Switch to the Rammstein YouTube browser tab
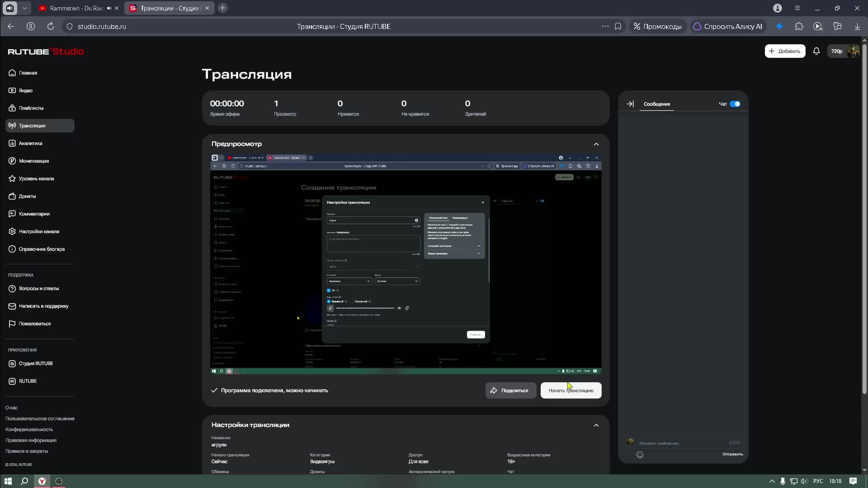 (x=77, y=8)
